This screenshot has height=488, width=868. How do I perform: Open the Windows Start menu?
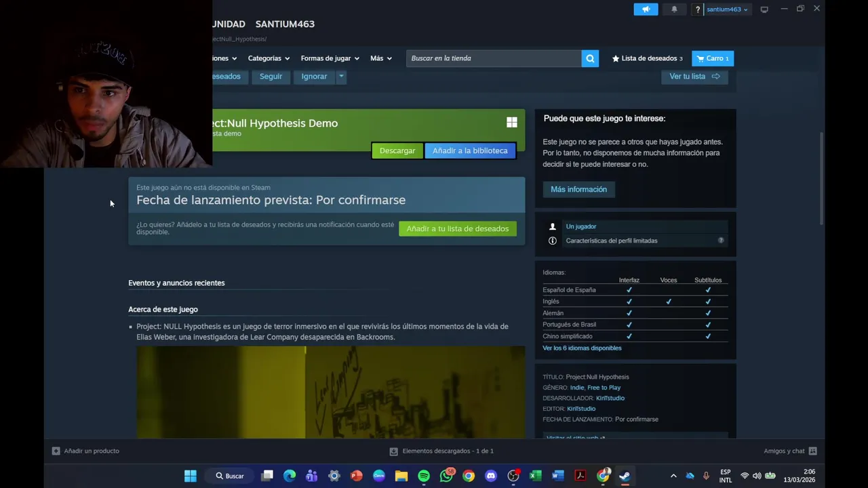coord(191,476)
